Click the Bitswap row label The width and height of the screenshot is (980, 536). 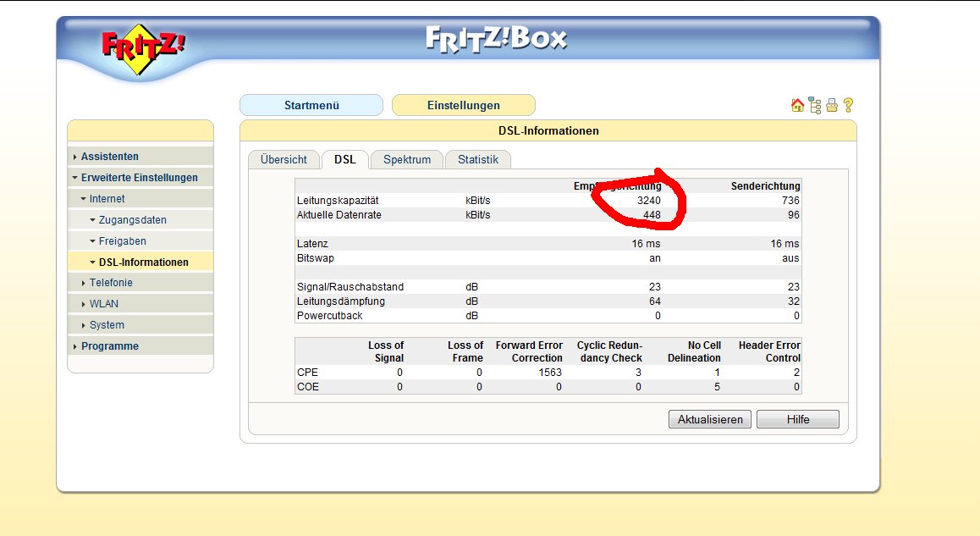[316, 257]
